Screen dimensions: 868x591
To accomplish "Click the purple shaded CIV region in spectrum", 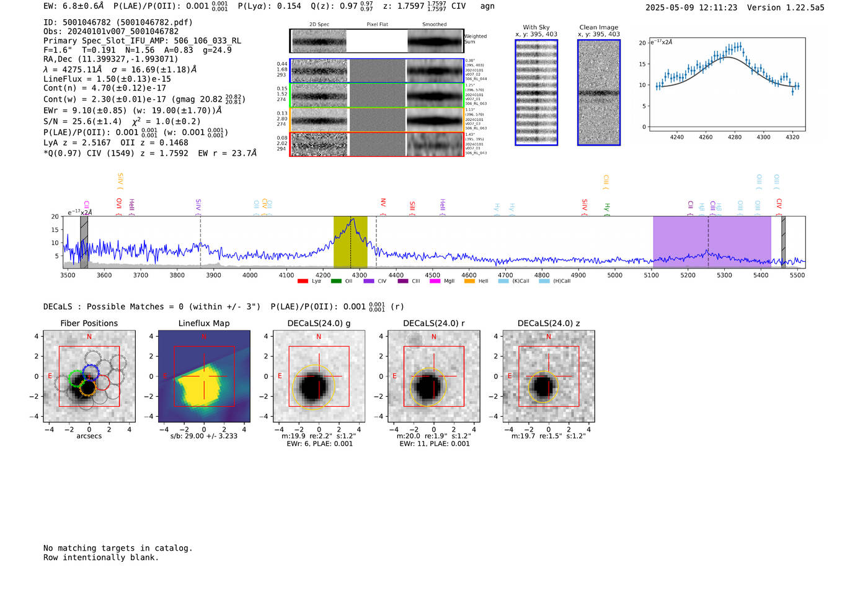I will (712, 242).
